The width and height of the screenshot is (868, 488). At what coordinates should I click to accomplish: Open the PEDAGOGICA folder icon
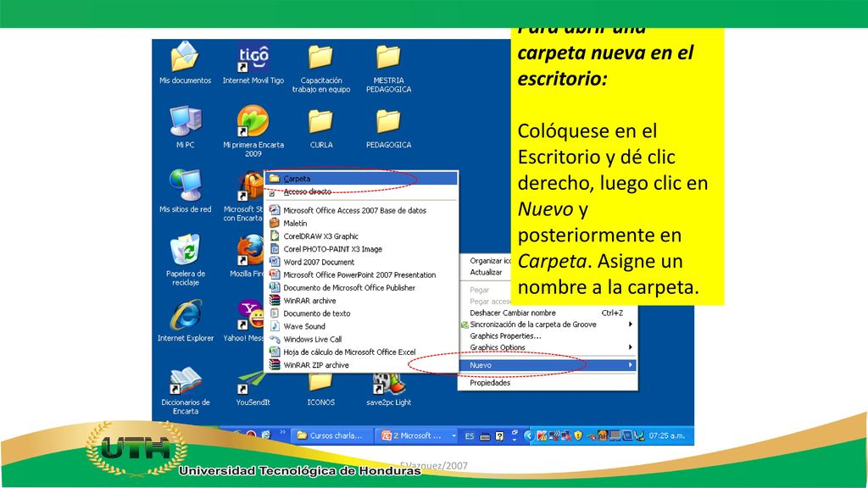(388, 129)
